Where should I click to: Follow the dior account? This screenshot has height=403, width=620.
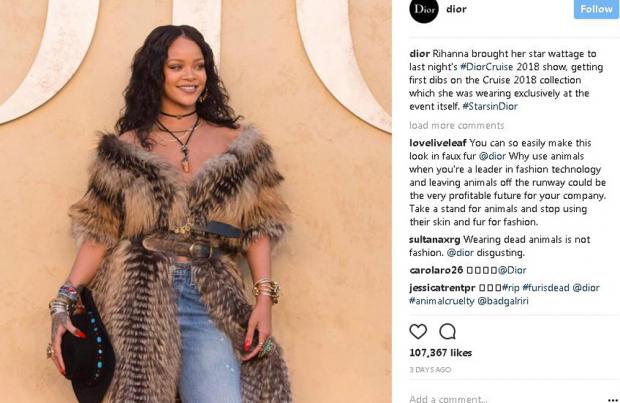click(596, 9)
